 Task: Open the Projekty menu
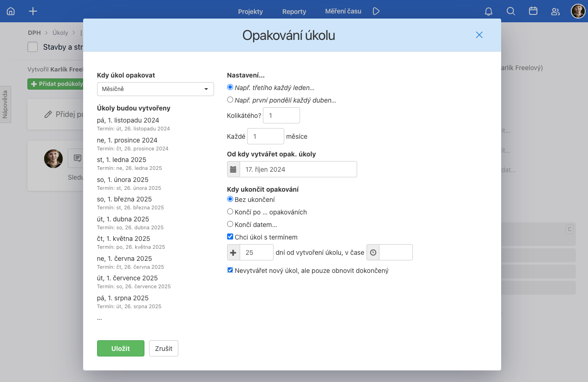tap(250, 12)
